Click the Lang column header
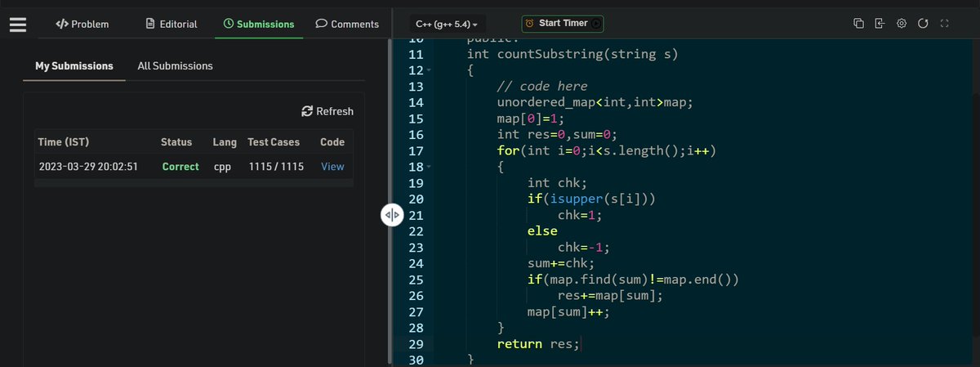The width and height of the screenshot is (980, 367). tap(224, 141)
